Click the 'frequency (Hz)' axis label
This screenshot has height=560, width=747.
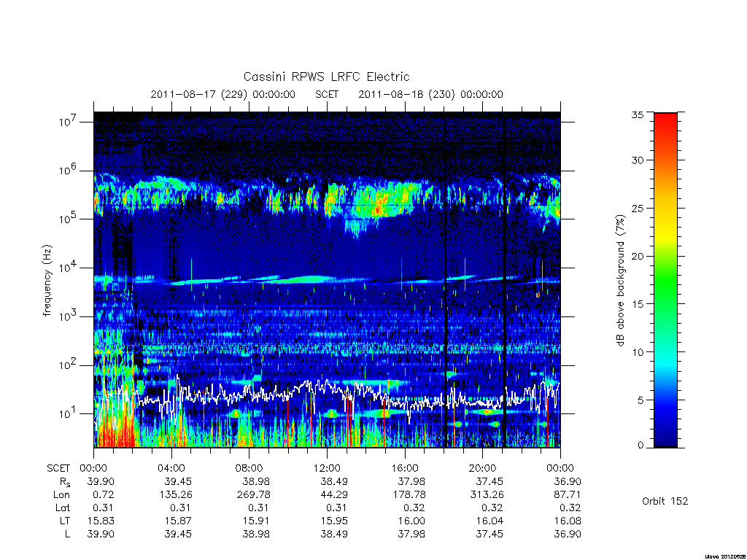(47, 281)
